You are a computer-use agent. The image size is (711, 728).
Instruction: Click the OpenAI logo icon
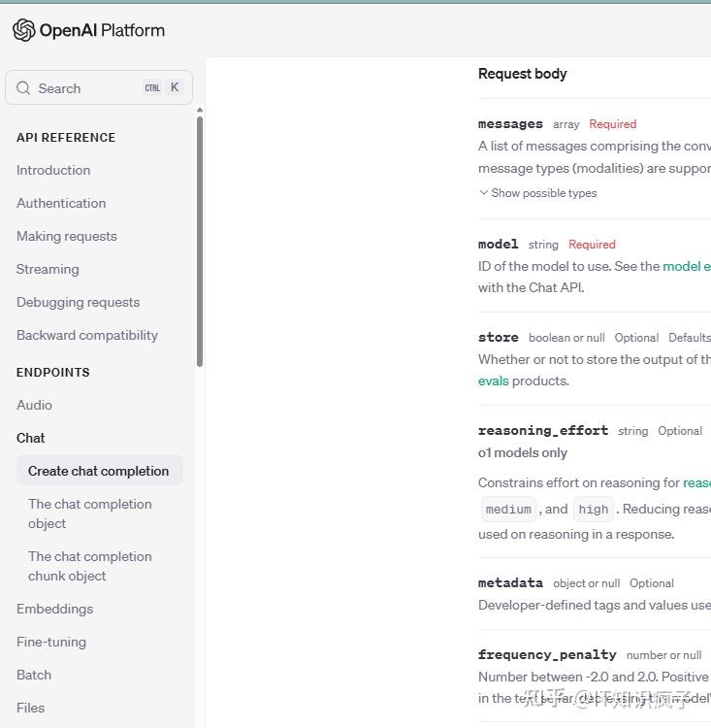coord(24,30)
